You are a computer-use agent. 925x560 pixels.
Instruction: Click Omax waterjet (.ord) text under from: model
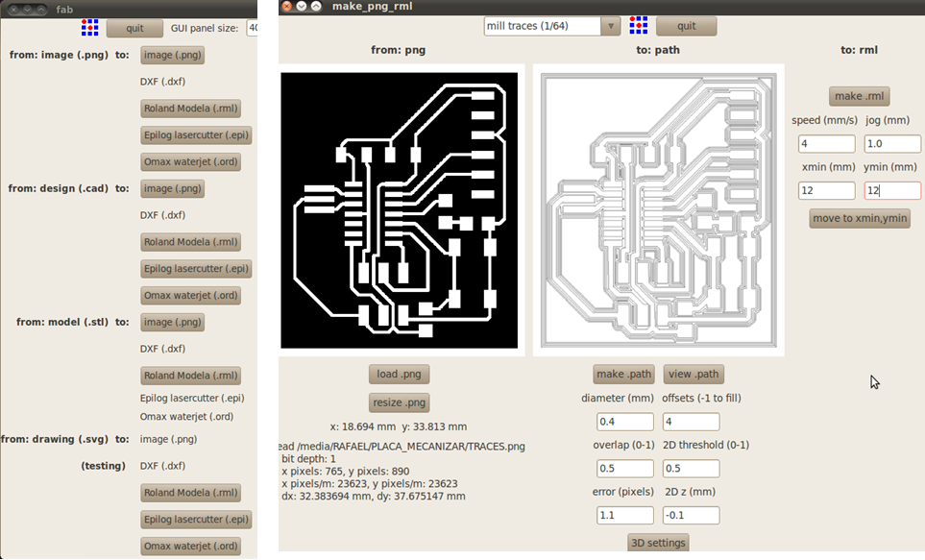186,417
